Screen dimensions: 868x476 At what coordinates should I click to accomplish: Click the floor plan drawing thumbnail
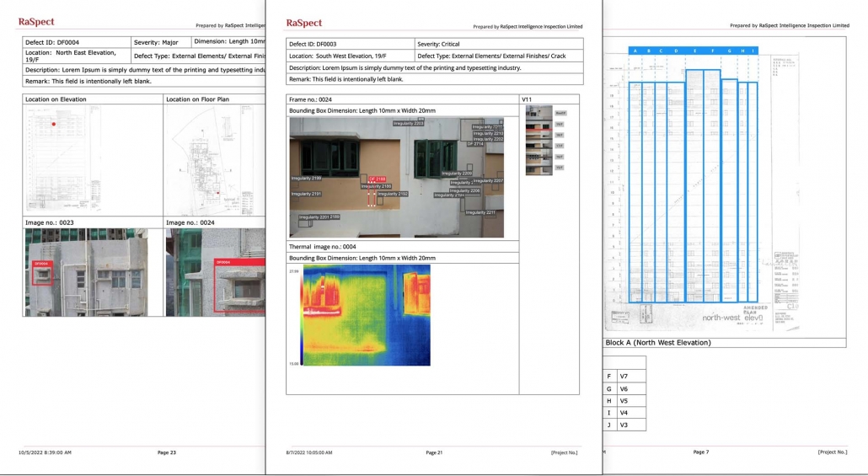[x=211, y=161]
